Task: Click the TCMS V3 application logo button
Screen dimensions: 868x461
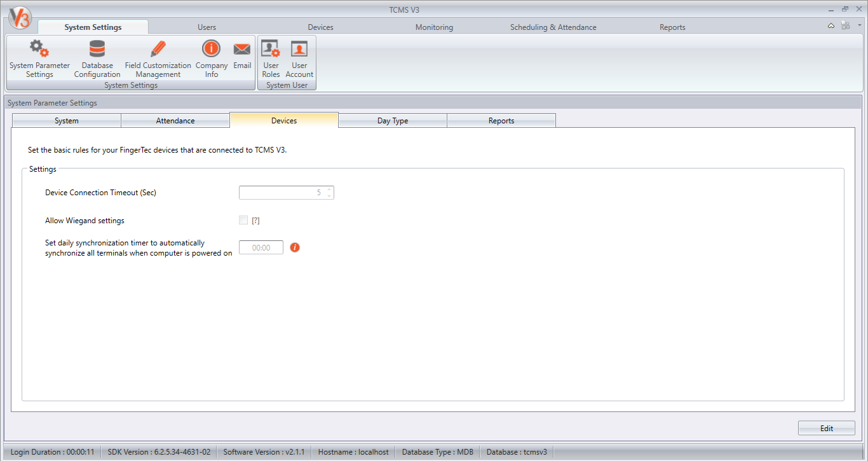Action: pos(20,17)
